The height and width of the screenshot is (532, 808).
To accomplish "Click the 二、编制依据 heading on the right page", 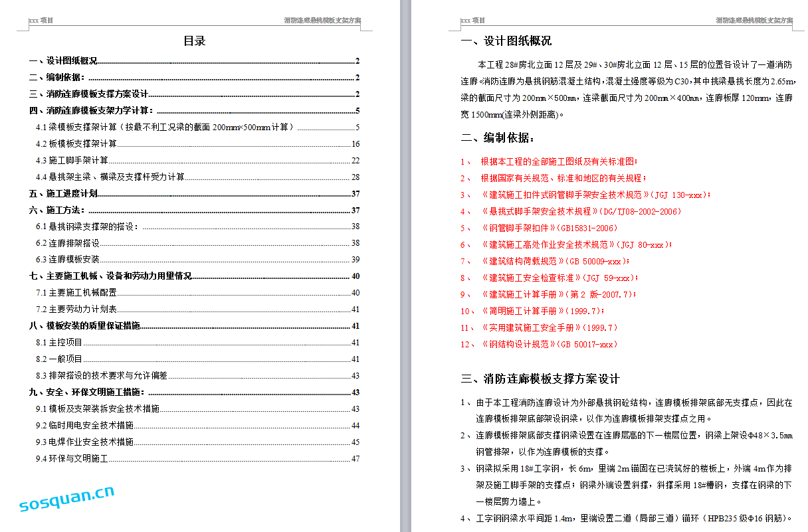I will [x=498, y=138].
